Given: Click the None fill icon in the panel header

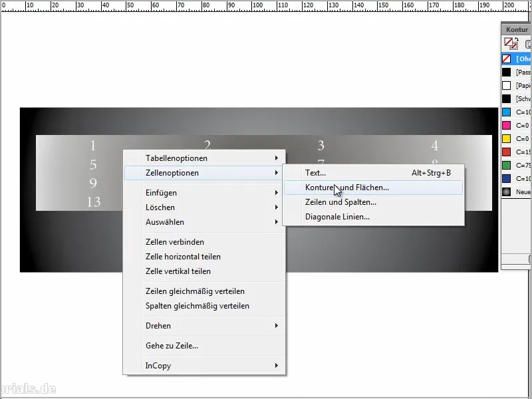Looking at the screenshot, I should [509, 41].
